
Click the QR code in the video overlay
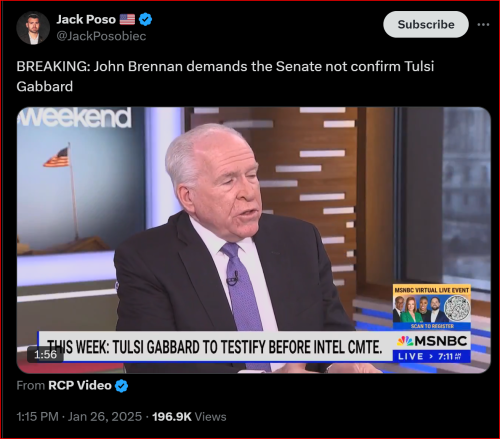click(457, 308)
